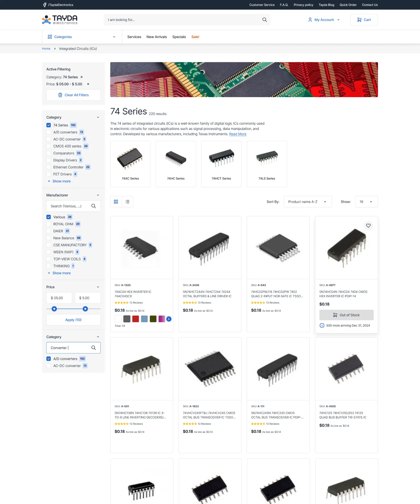Click the info icon beside arriving notice
The image size is (420, 504).
pos(322,325)
